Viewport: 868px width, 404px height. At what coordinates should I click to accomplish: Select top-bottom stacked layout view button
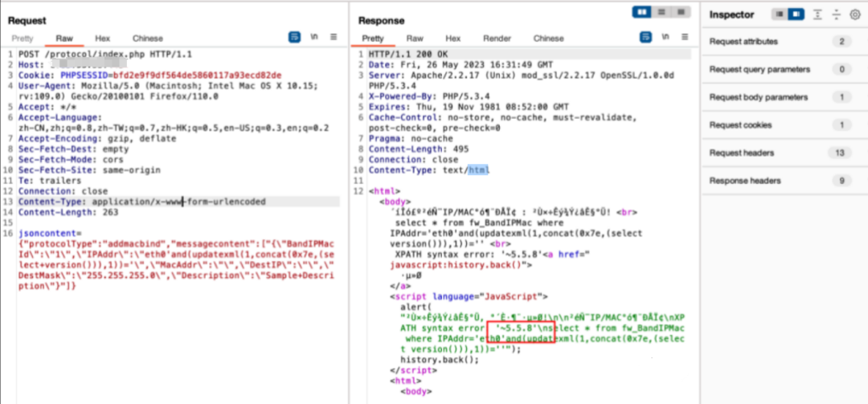tap(661, 11)
